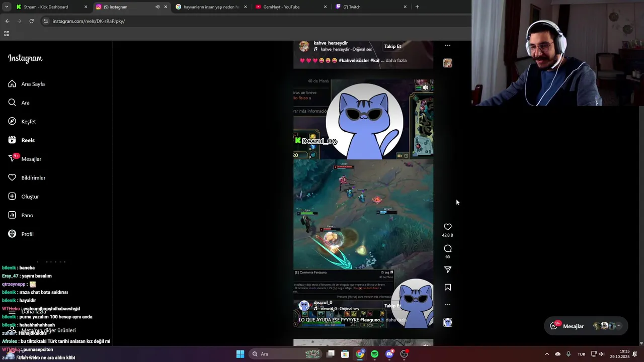Open Task View in taskbar
644x362 pixels.
(x=331, y=354)
